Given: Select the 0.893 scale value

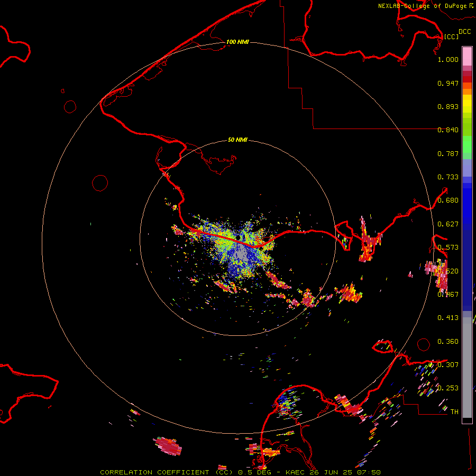Looking at the screenshot, I should pos(448,106).
